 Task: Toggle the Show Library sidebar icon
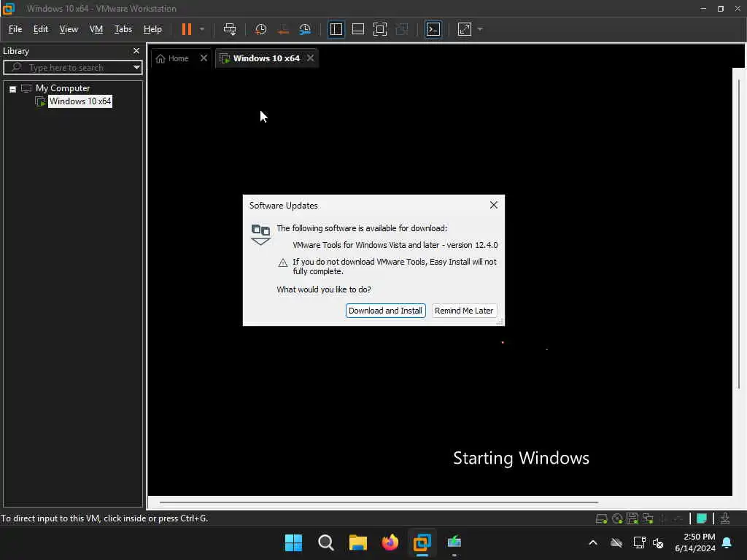click(336, 29)
